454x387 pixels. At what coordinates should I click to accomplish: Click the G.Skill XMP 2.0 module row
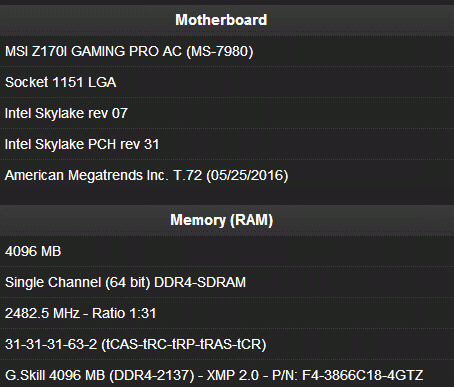tap(227, 375)
